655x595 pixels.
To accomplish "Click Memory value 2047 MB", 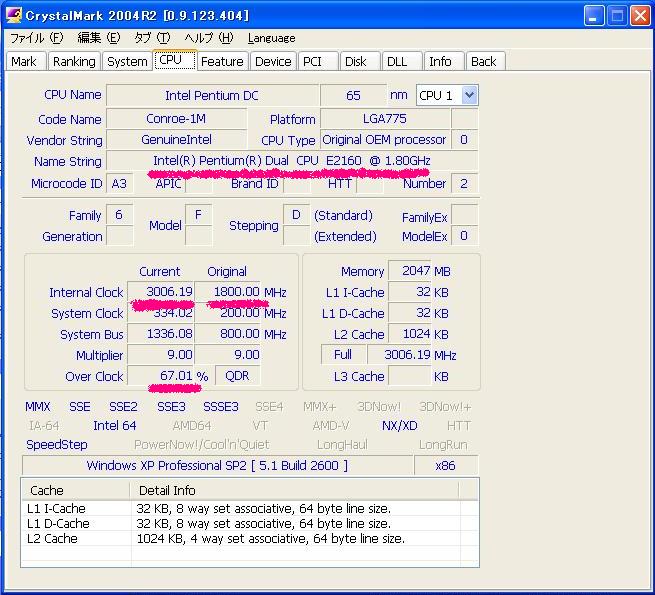I will [409, 271].
